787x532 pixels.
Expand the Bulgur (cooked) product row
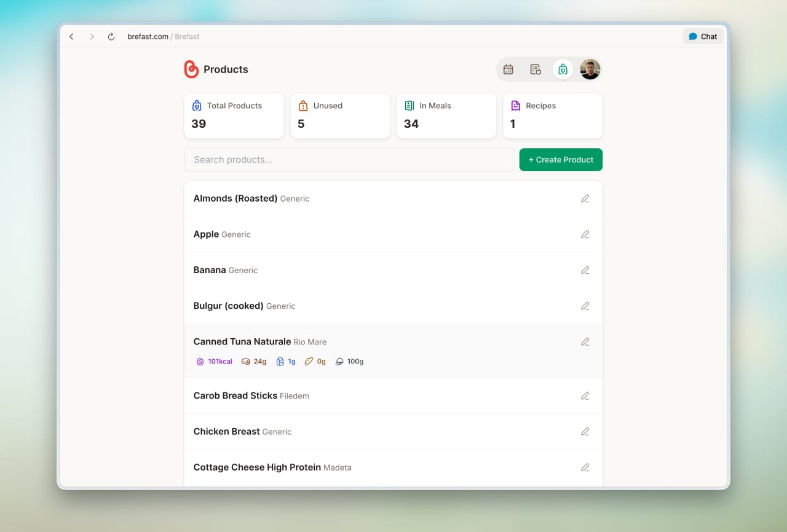click(x=369, y=306)
